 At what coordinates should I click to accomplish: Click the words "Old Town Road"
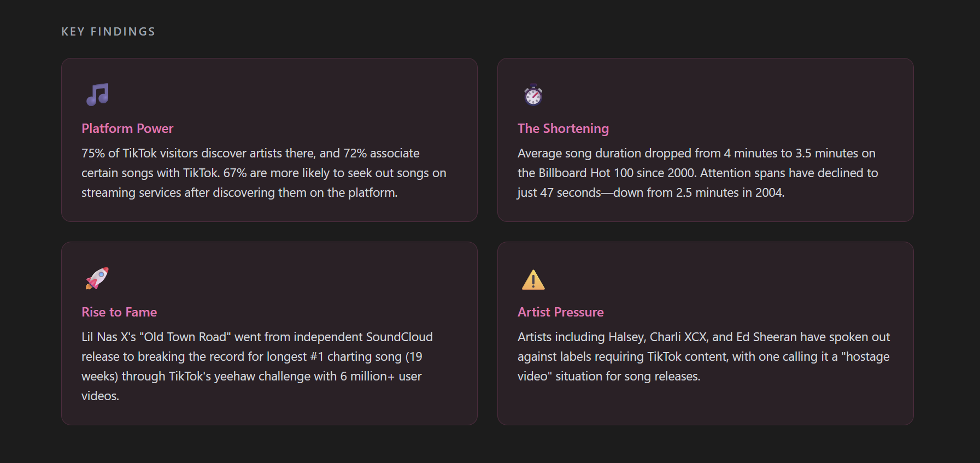[x=185, y=337]
